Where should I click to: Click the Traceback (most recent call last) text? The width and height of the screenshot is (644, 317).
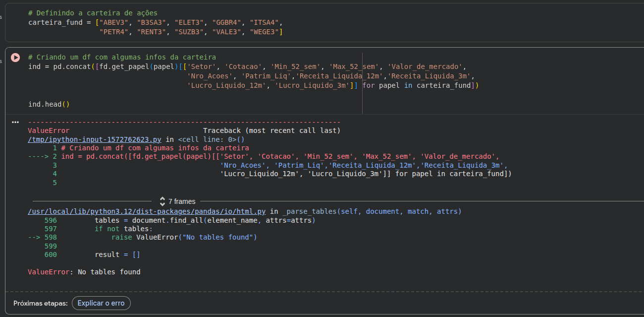271,130
